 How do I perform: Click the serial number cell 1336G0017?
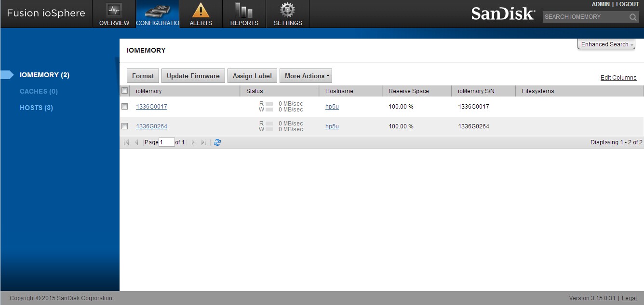(473, 107)
